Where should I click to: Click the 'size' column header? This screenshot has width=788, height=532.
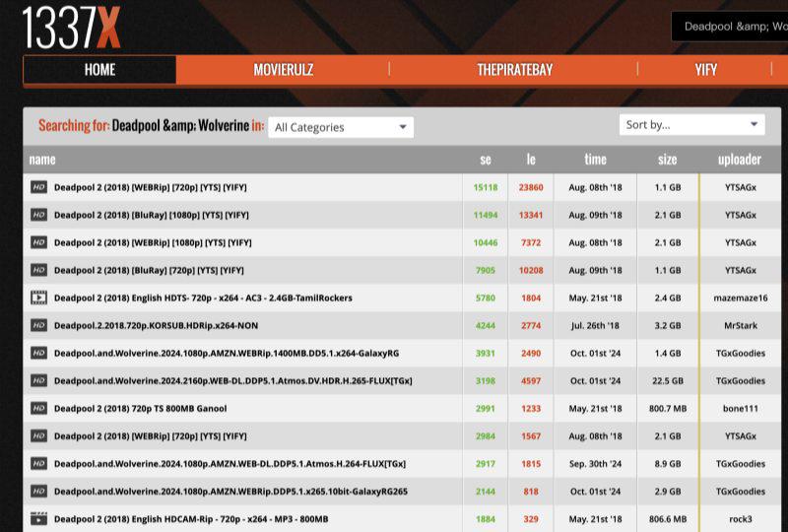tap(668, 160)
